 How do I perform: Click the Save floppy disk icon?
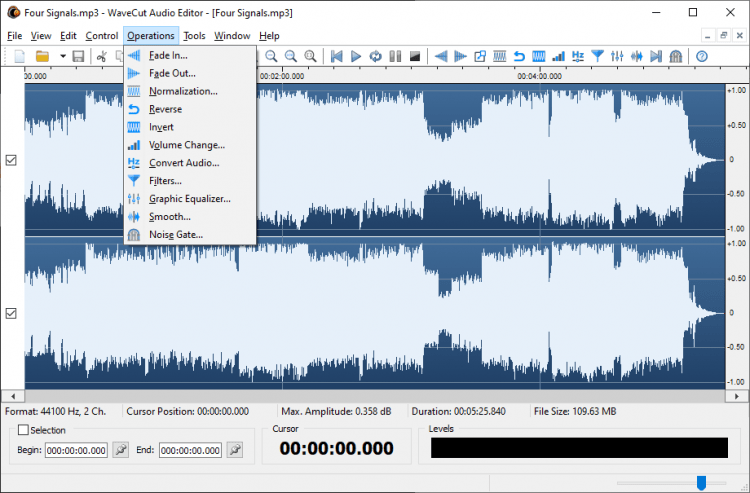tap(78, 56)
